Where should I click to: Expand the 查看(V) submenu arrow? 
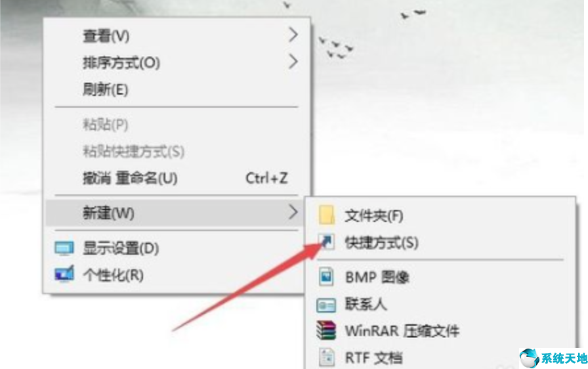click(x=293, y=35)
